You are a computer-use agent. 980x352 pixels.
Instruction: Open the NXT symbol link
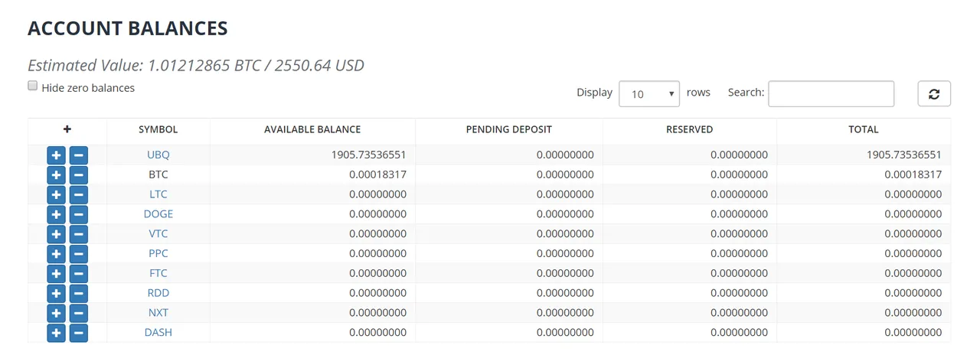[158, 313]
